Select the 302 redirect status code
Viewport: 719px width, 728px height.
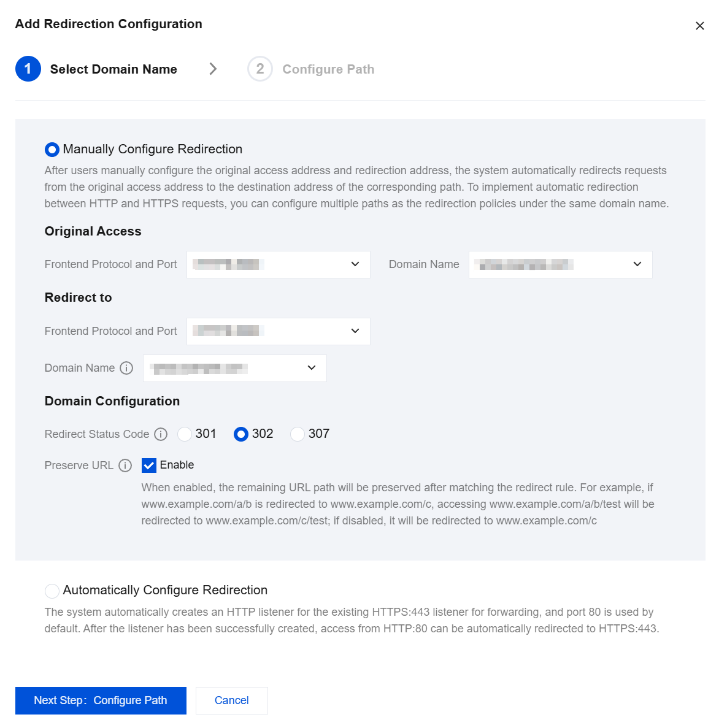coord(241,434)
